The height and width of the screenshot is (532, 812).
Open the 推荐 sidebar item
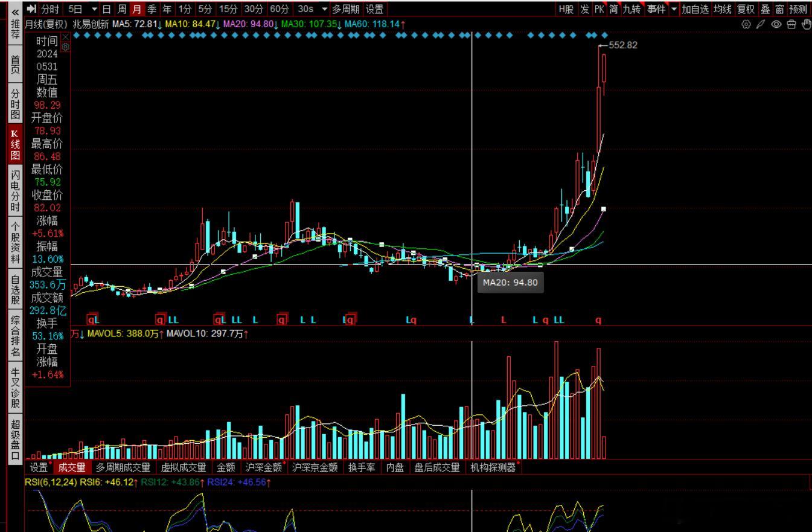coord(15,30)
